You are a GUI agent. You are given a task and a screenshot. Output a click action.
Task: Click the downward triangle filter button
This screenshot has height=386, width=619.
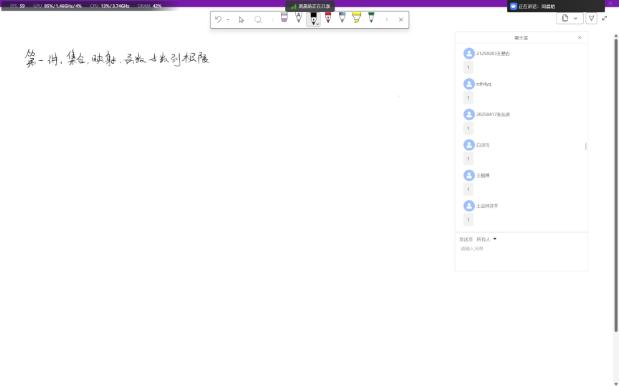pyautogui.click(x=591, y=18)
